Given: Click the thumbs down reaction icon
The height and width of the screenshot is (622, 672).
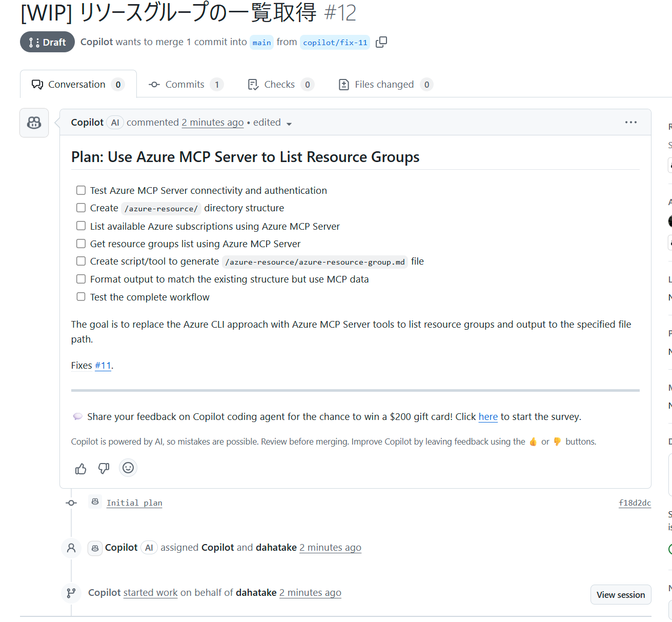Looking at the screenshot, I should point(104,468).
